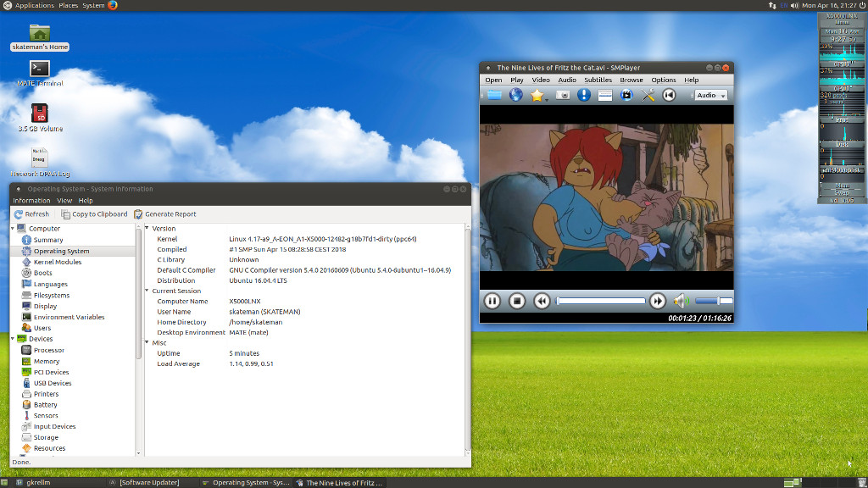Mute audio with the speaker icon

pos(681,301)
